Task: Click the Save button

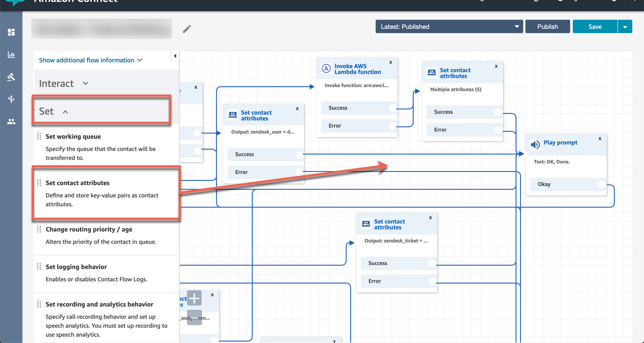Action: (x=595, y=27)
